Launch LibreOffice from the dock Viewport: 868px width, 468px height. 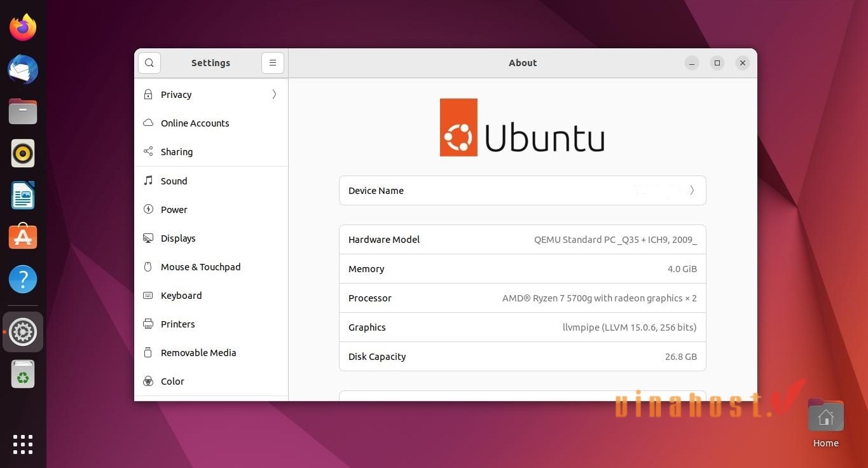[23, 195]
